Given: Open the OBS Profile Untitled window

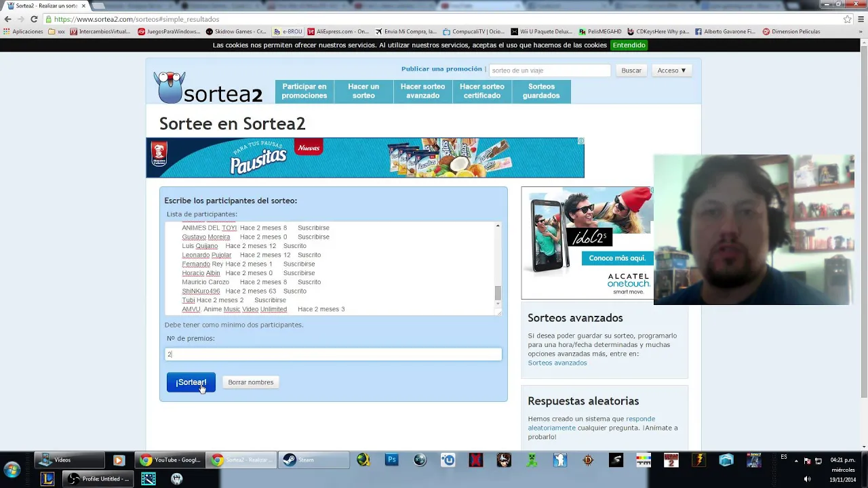Looking at the screenshot, I should [98, 479].
